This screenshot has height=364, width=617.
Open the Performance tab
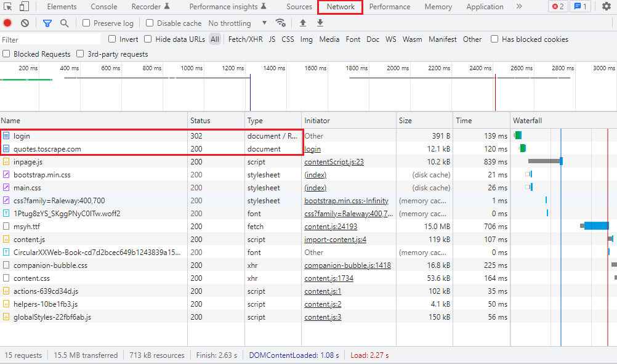pos(389,7)
